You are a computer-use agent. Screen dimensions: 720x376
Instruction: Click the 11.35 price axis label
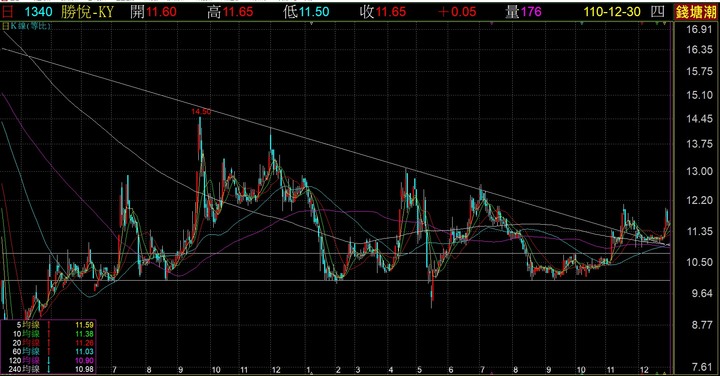pos(699,231)
